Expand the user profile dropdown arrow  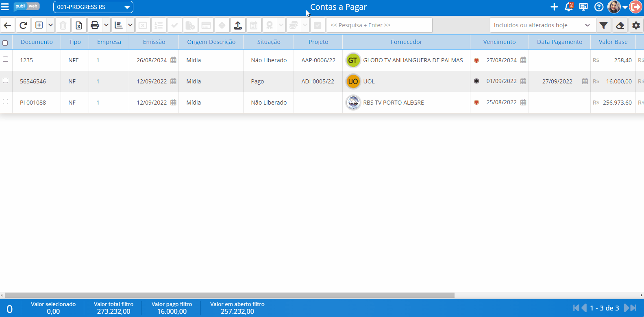point(625,7)
